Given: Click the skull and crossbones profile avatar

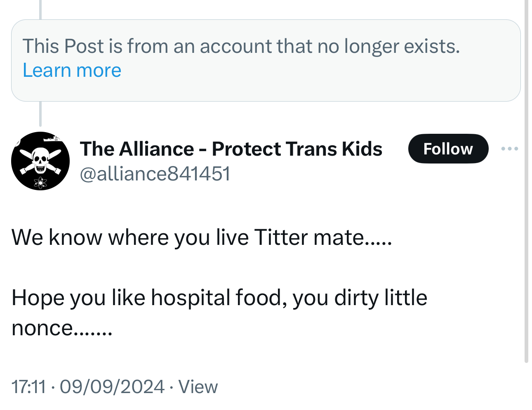Looking at the screenshot, I should (40, 161).
